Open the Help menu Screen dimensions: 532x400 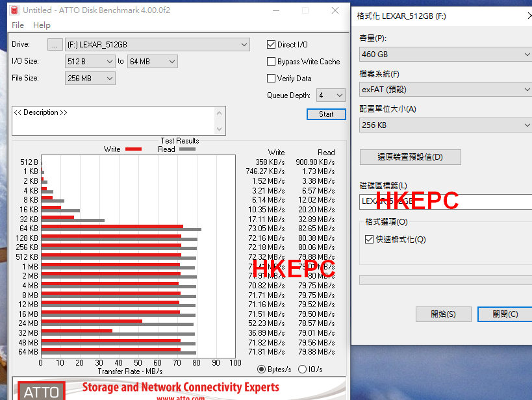pos(42,25)
